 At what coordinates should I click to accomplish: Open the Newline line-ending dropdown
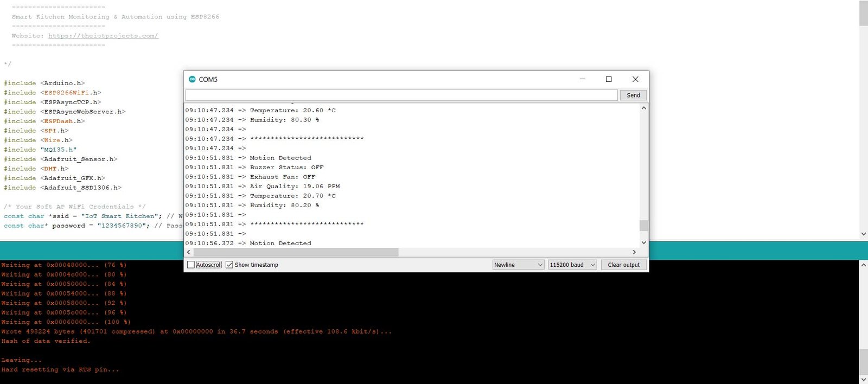click(518, 265)
